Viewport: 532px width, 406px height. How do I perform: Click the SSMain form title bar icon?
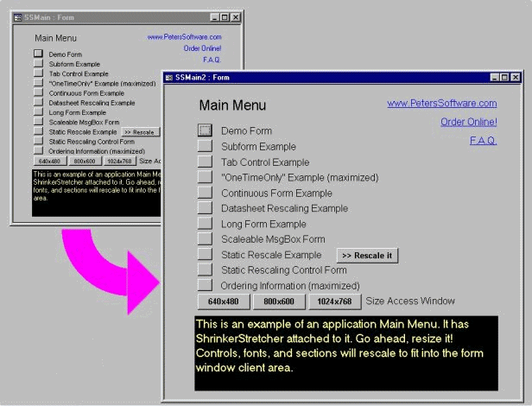coord(17,17)
